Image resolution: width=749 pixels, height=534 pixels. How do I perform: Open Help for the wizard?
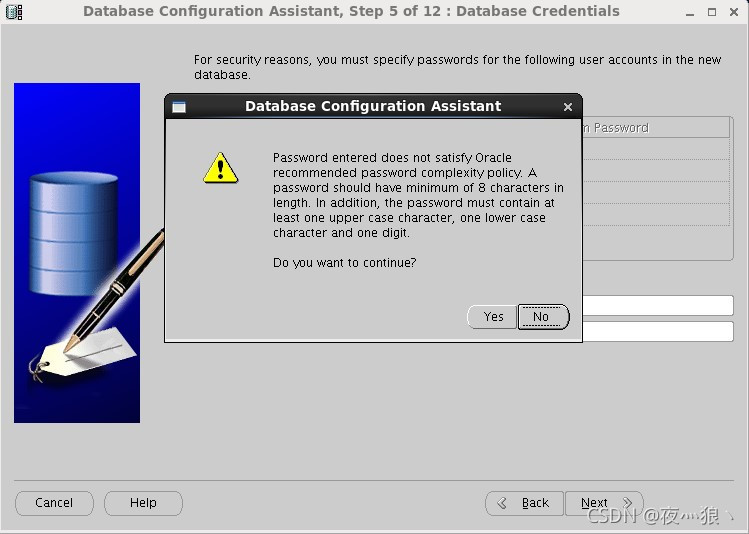(x=143, y=503)
